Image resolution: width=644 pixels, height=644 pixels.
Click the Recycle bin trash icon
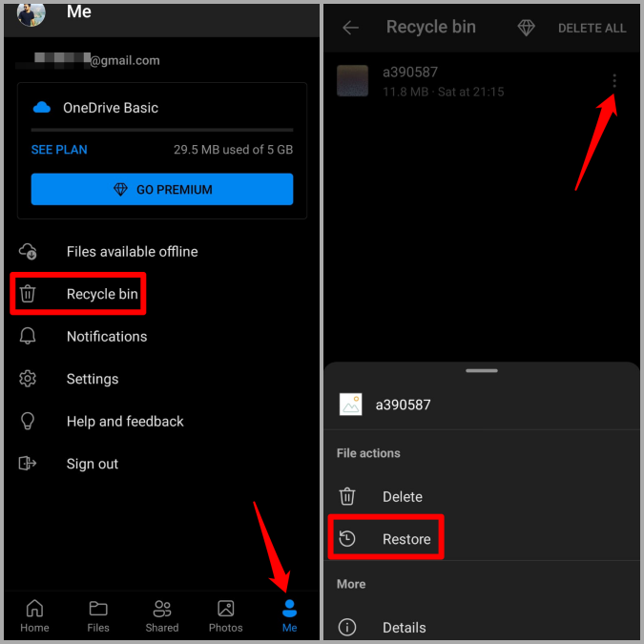click(x=28, y=294)
